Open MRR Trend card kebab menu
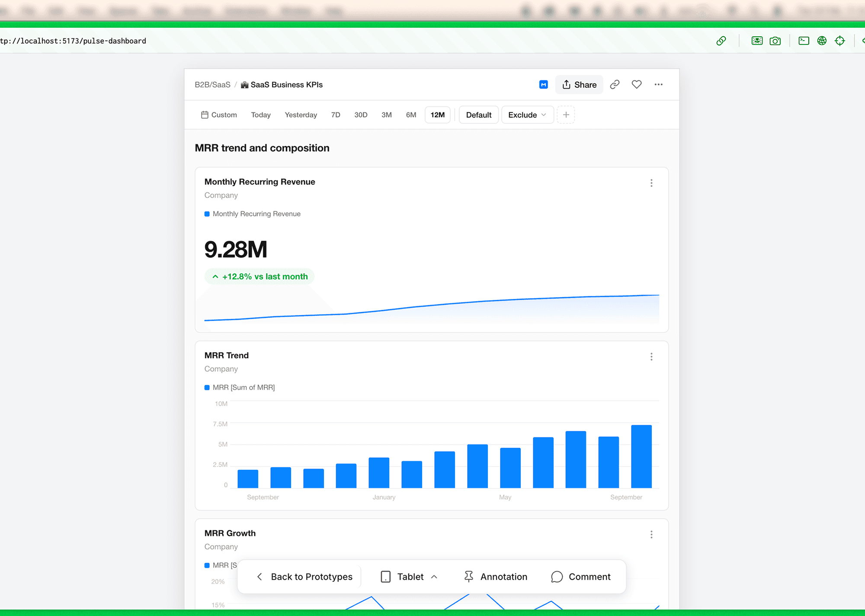Image resolution: width=865 pixels, height=616 pixels. click(651, 357)
